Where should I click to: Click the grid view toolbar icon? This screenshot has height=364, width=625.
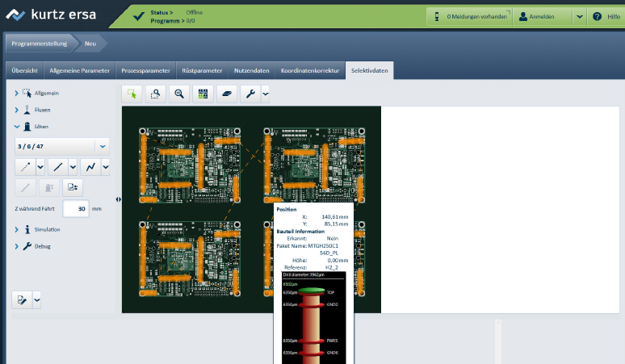click(x=203, y=94)
